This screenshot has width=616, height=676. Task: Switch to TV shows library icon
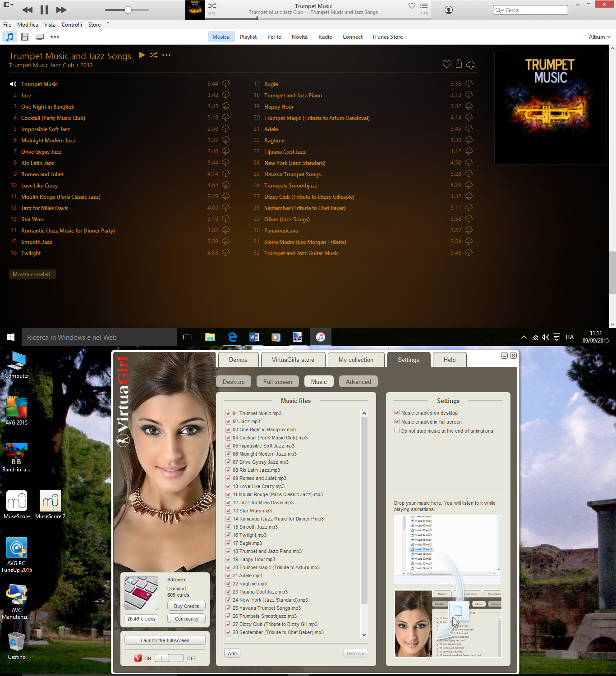tap(40, 37)
